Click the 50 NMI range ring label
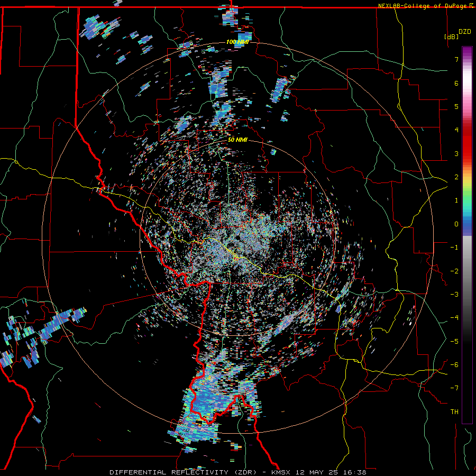Image resolution: width=476 pixels, height=476 pixels. [x=237, y=140]
